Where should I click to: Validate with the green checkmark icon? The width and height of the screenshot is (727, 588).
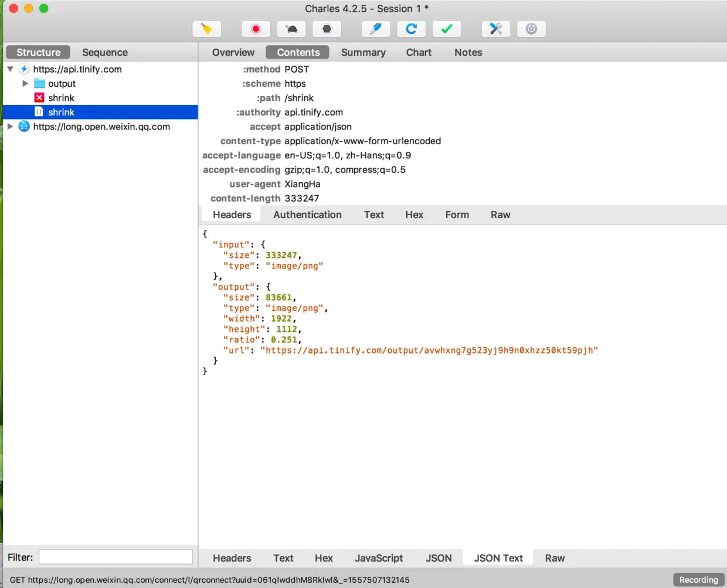447,29
